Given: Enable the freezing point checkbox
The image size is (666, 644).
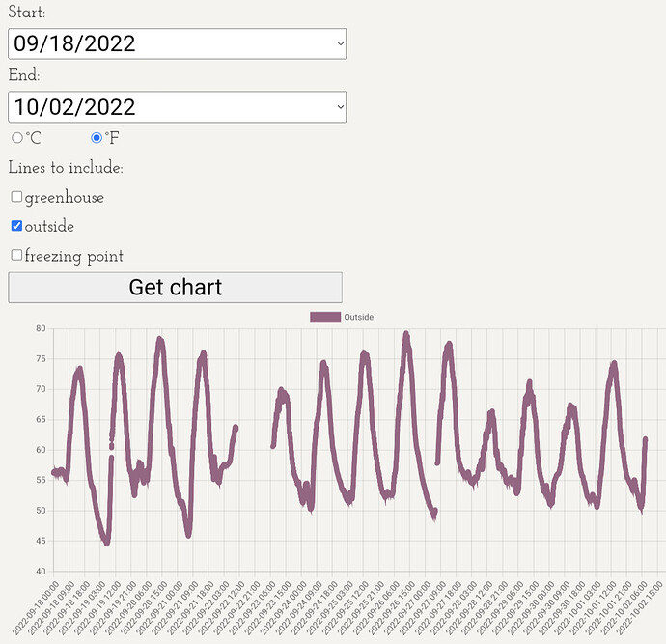Looking at the screenshot, I should [x=16, y=255].
